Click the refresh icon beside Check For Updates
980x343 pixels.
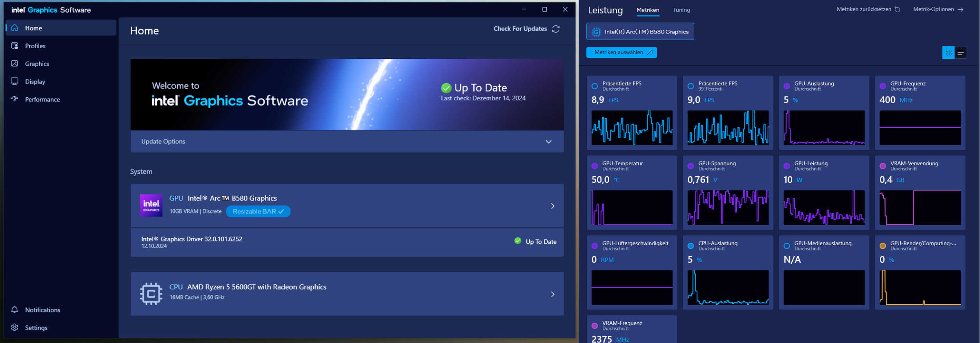click(x=556, y=29)
